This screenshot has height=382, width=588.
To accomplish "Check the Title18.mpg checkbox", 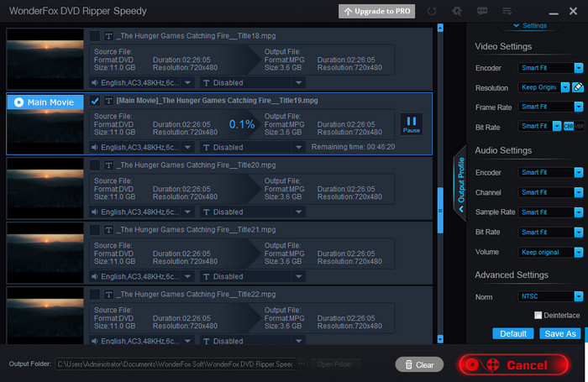I will pyautogui.click(x=94, y=36).
